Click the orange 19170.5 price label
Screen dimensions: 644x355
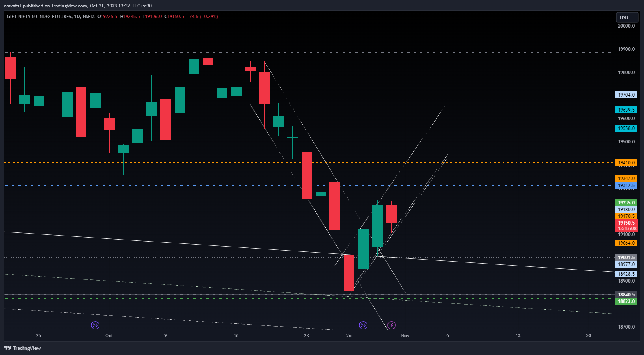click(626, 216)
